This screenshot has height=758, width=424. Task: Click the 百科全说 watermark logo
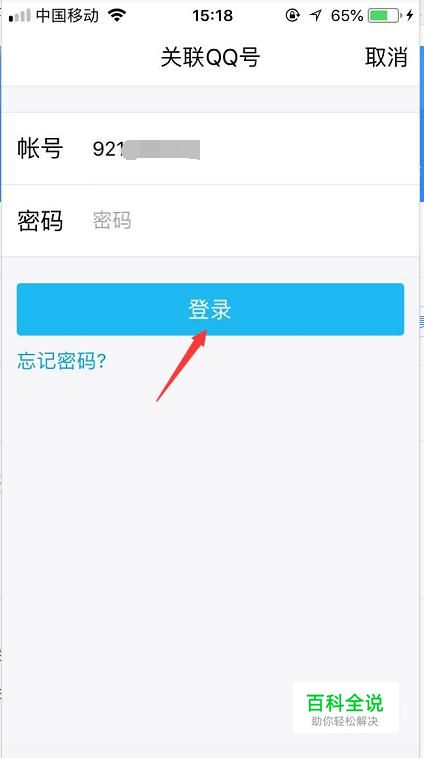click(345, 708)
